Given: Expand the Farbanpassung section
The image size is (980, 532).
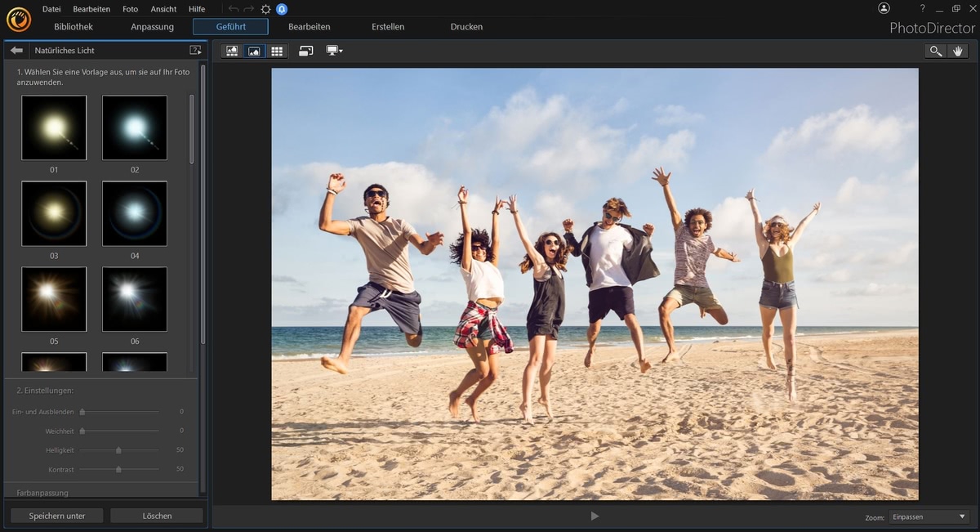Looking at the screenshot, I should tap(42, 493).
